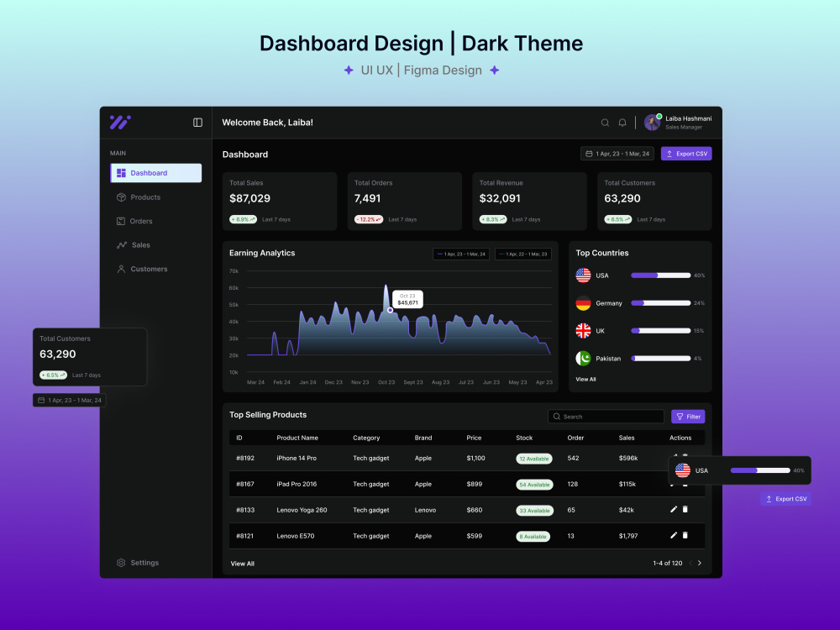Click Germany 24% progress bar
The width and height of the screenshot is (840, 630).
click(660, 303)
